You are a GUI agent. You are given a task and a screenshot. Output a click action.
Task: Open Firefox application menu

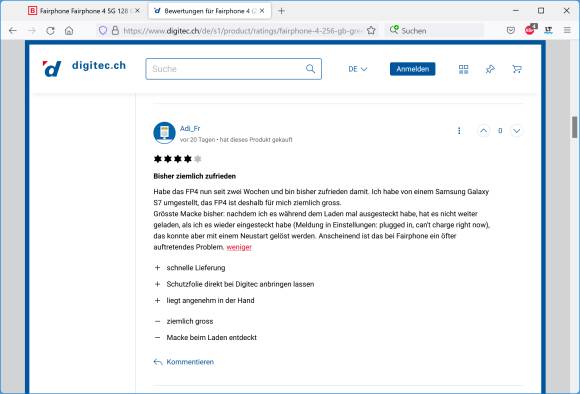point(567,30)
